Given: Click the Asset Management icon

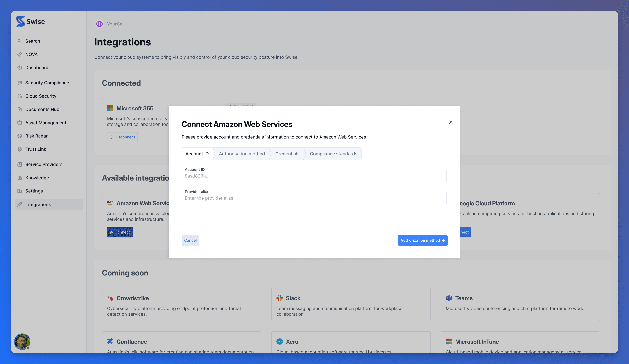Looking at the screenshot, I should coord(19,123).
